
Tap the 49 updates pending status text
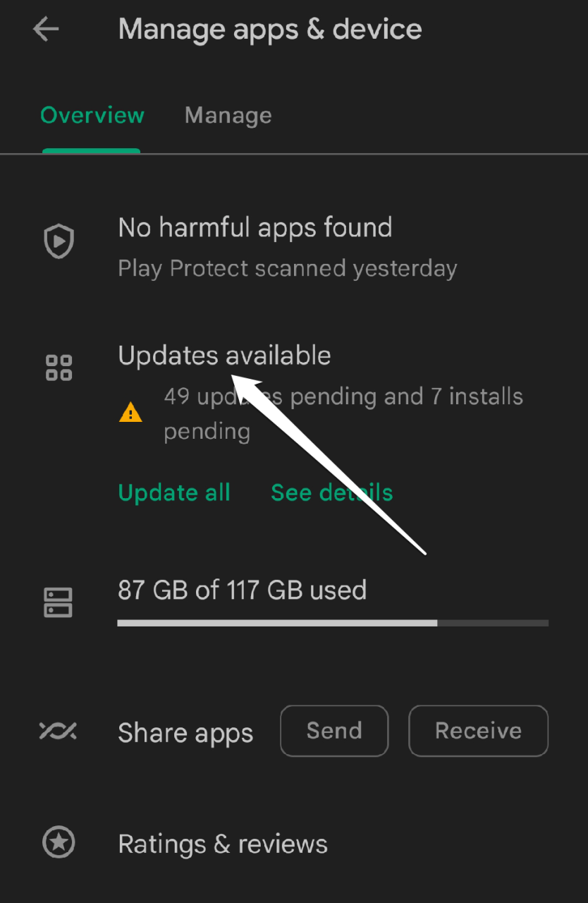343,413
